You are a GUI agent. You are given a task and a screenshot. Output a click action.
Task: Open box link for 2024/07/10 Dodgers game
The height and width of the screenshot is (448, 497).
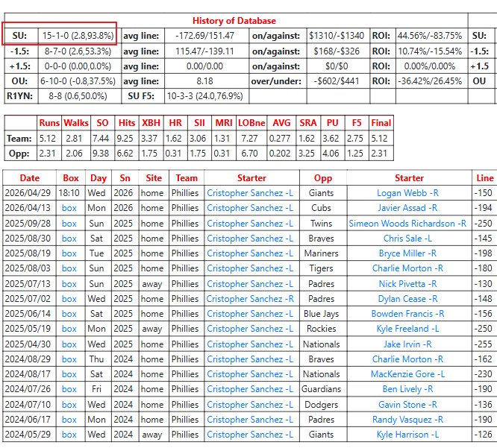[69, 405]
